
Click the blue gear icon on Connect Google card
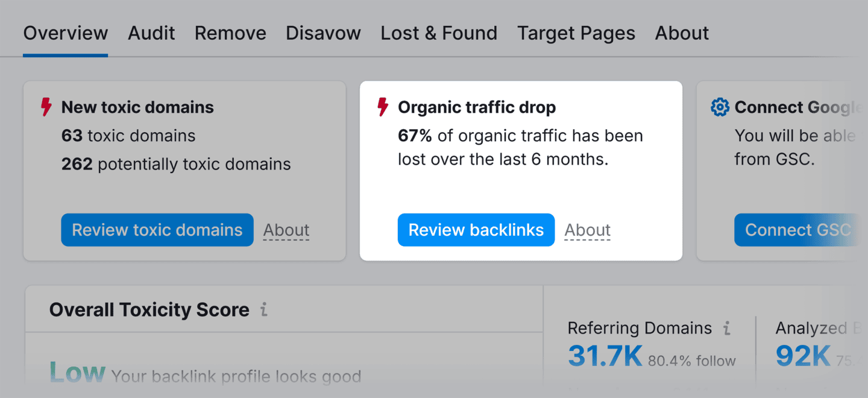coord(719,107)
